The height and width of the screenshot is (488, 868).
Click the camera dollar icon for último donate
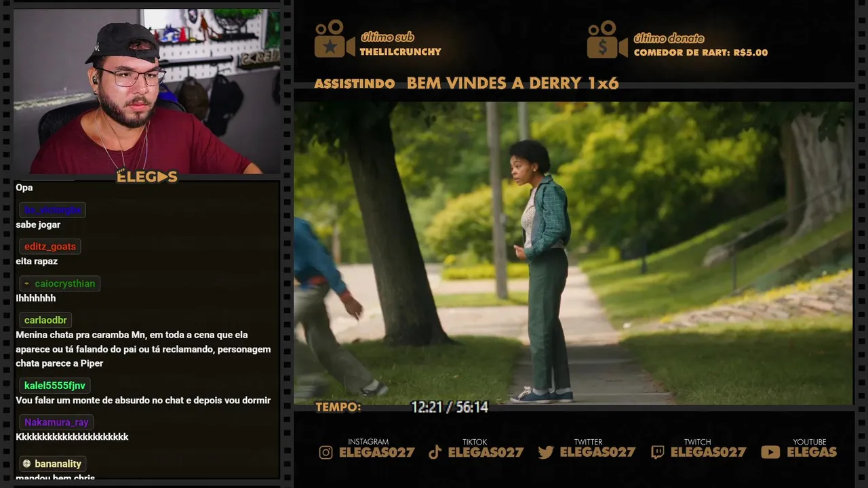point(607,39)
